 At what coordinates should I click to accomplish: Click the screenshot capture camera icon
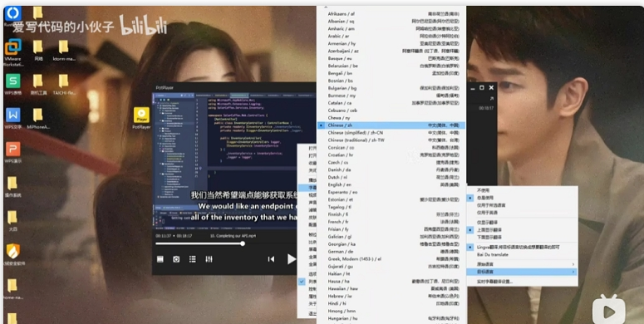(x=176, y=259)
